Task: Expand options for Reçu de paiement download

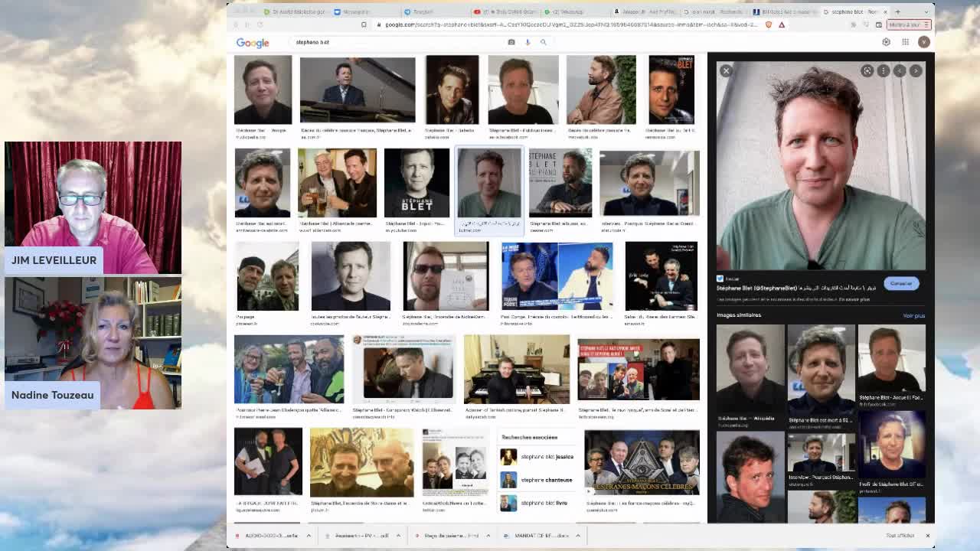Action: [488, 536]
